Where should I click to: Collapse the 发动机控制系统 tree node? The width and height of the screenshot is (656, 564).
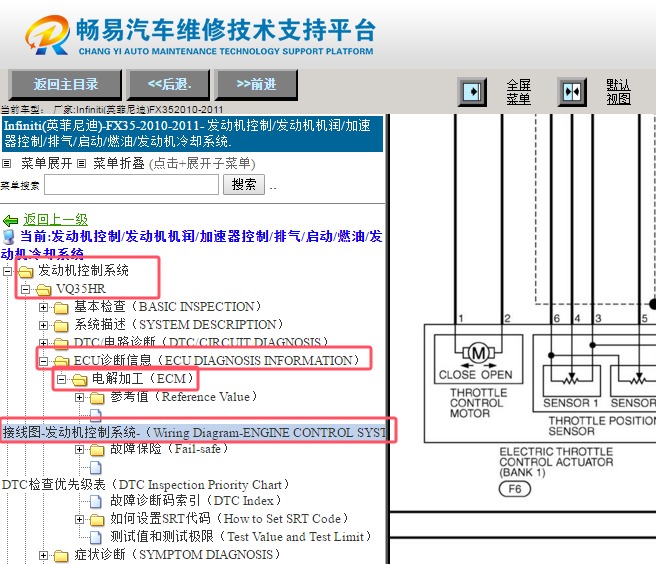click(7, 271)
